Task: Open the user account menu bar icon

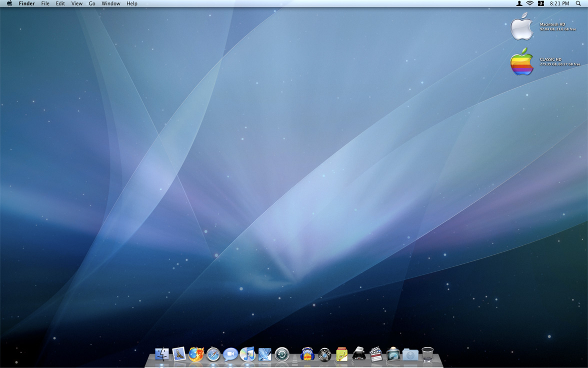Action: tap(519, 4)
